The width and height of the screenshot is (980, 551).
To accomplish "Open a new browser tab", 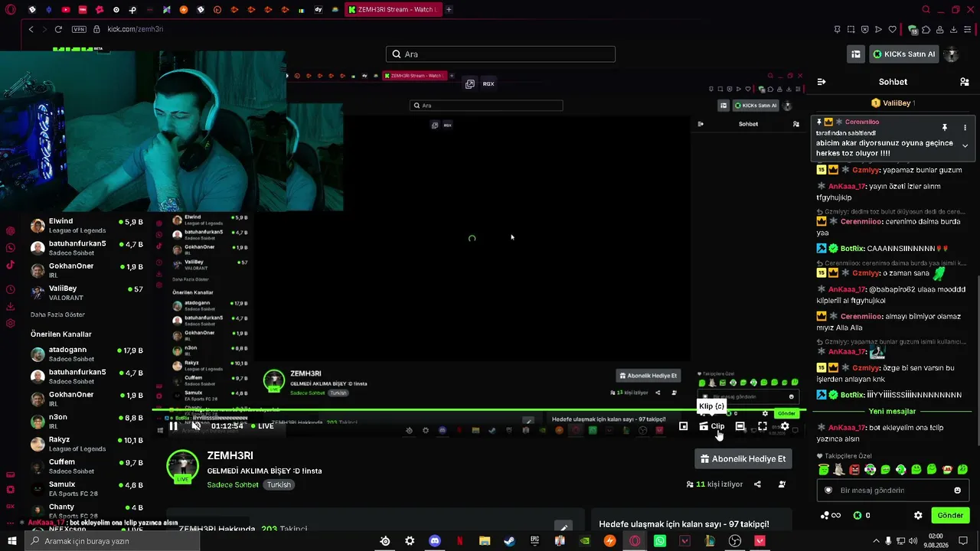I will pyautogui.click(x=449, y=10).
